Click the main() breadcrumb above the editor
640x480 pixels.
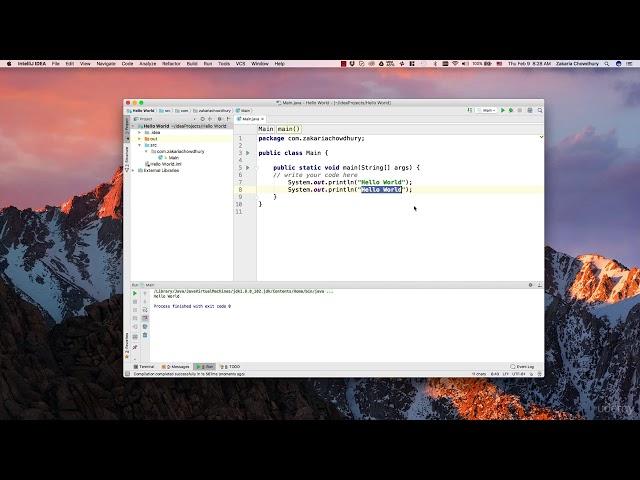click(x=289, y=129)
